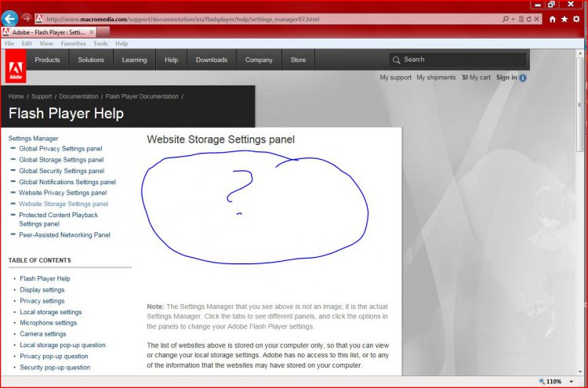This screenshot has height=388, width=588.
Task: Open Global Storage Settings panel link
Action: (61, 160)
